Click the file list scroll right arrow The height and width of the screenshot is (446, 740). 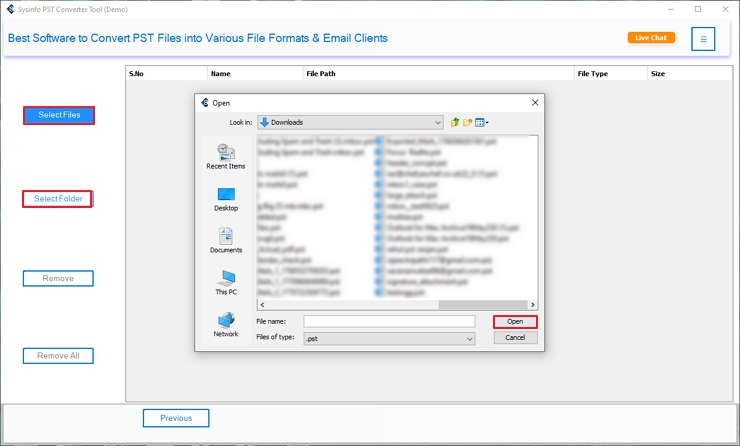pos(532,305)
